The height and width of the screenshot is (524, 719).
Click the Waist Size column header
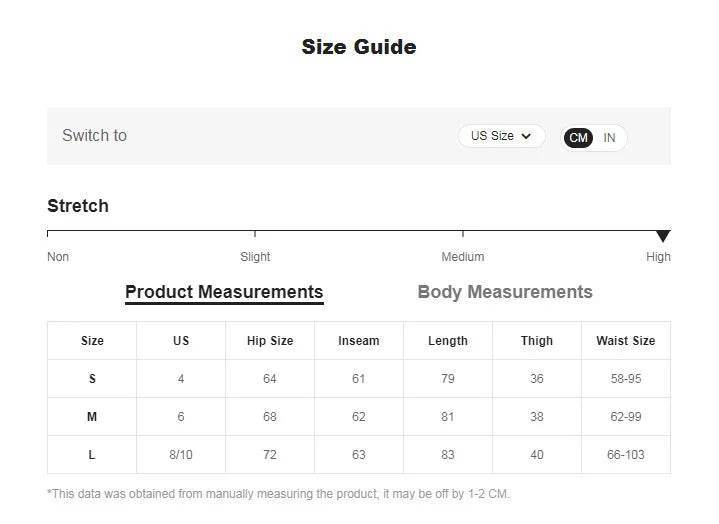point(626,341)
